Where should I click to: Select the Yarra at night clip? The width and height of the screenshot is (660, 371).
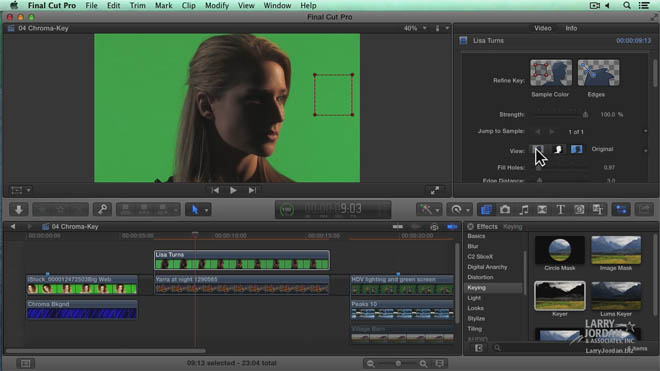click(242, 285)
